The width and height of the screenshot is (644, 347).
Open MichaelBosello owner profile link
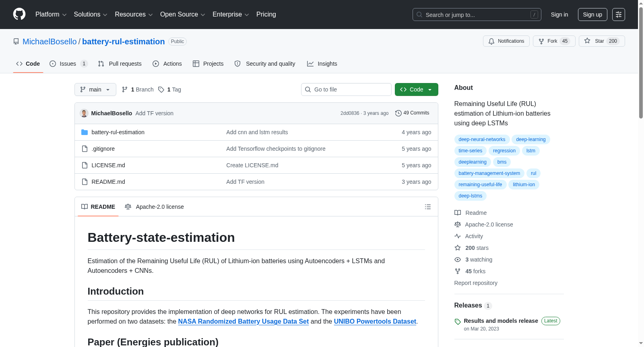pyautogui.click(x=50, y=42)
